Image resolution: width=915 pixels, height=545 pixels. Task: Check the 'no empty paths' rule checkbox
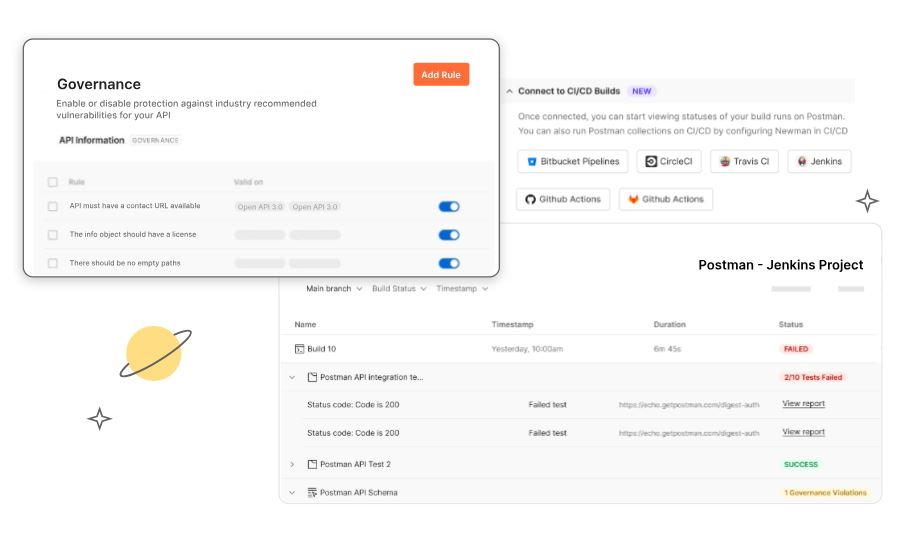[53, 263]
